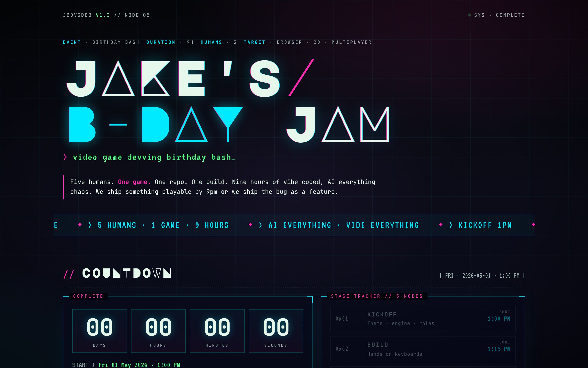Click the "BIRTHDAY BASH" meta value
The height and width of the screenshot is (368, 588).
[116, 42]
